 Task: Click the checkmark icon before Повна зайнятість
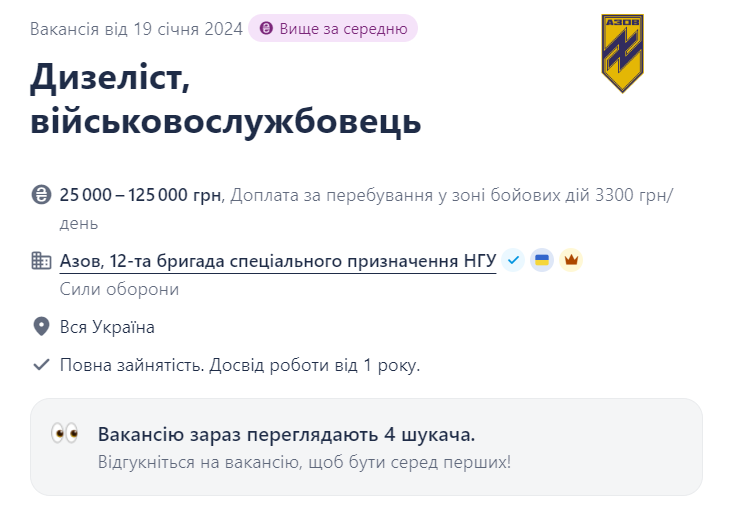point(41,365)
